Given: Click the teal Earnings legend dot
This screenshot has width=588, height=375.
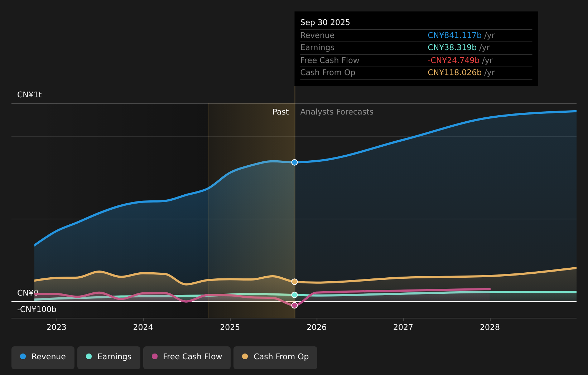Looking at the screenshot, I should (89, 356).
